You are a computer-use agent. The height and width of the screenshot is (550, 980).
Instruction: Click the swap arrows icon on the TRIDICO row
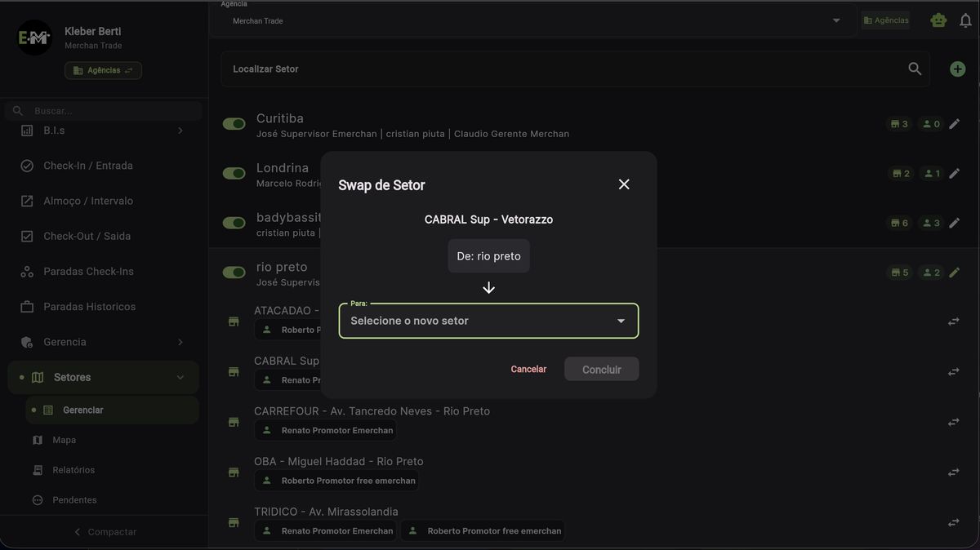[x=953, y=521]
